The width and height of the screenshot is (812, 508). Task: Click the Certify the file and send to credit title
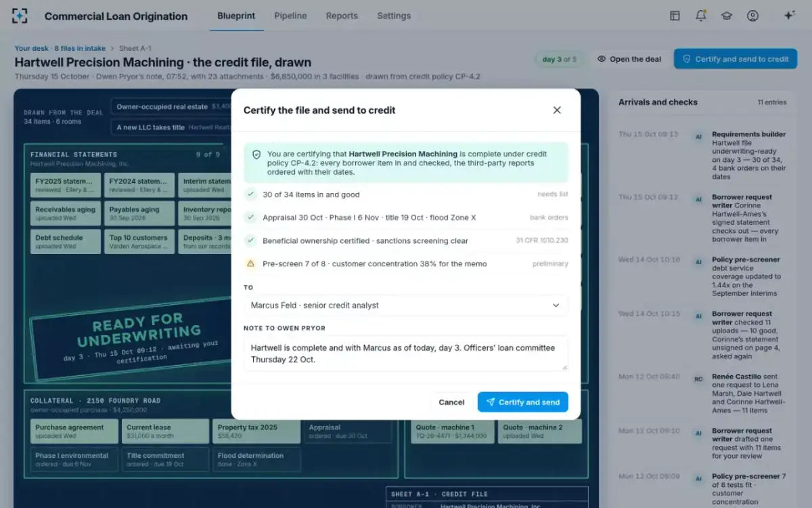point(319,110)
